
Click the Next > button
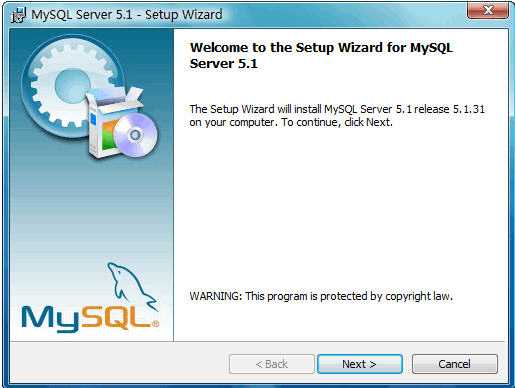(x=360, y=364)
